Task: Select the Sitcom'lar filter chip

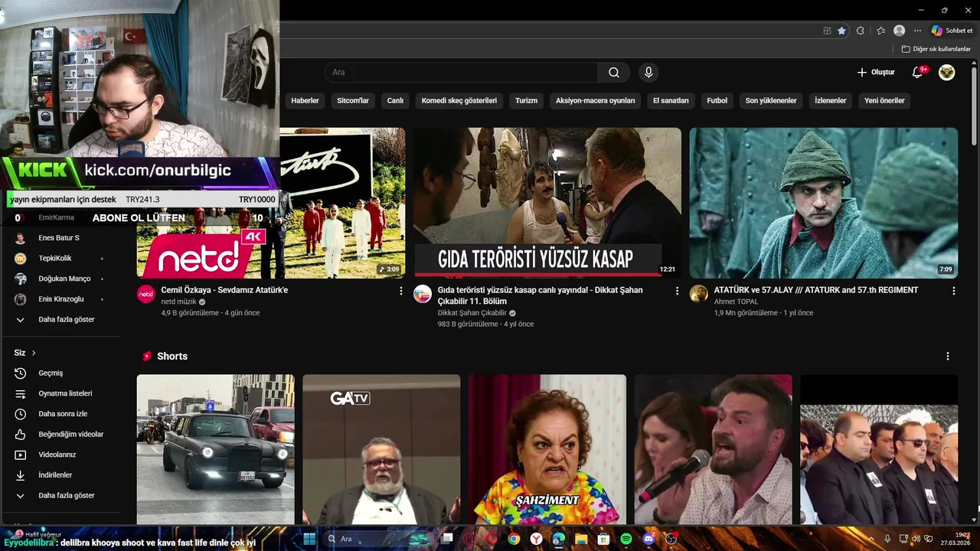Action: coord(353,100)
